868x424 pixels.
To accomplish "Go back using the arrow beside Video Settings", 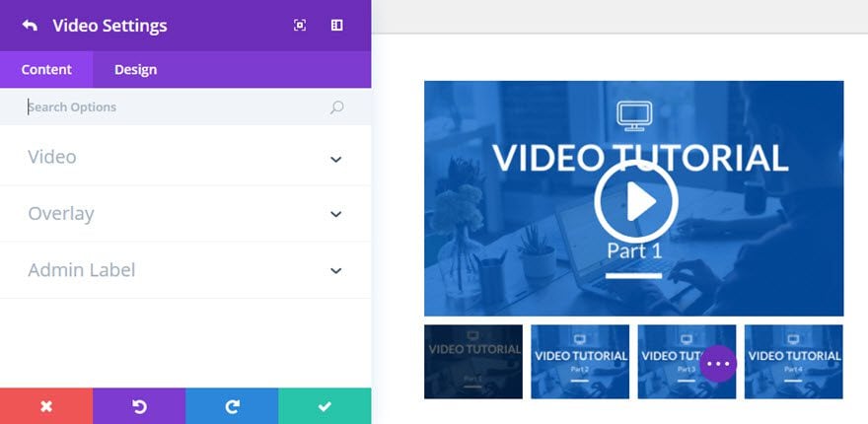I will click(30, 26).
